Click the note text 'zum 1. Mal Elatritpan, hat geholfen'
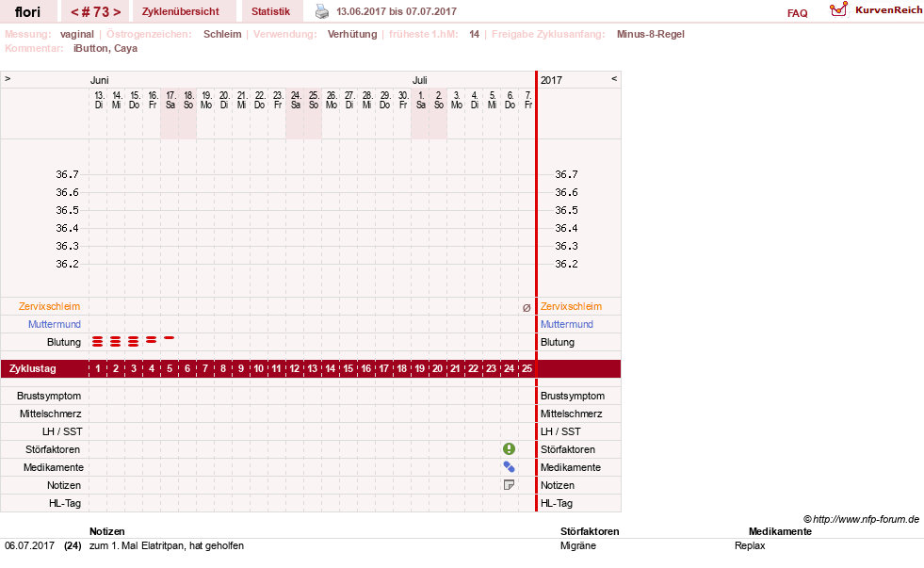This screenshot has height=568, width=924. tap(166, 545)
